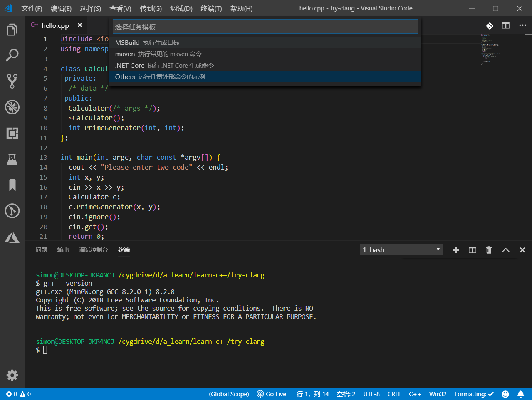This screenshot has width=532, height=400.
Task: Click the errors count in status bar
Action: pyautogui.click(x=11, y=394)
